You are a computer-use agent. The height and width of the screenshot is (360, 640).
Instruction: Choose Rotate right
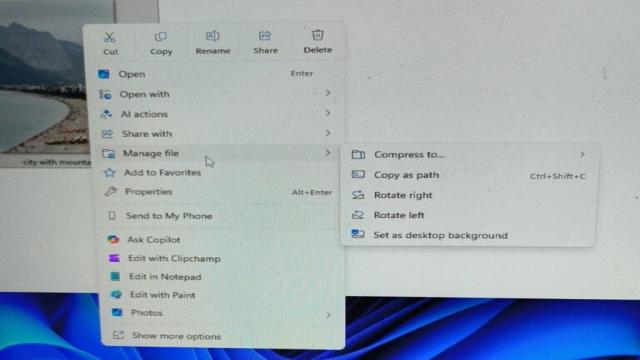tap(469, 195)
